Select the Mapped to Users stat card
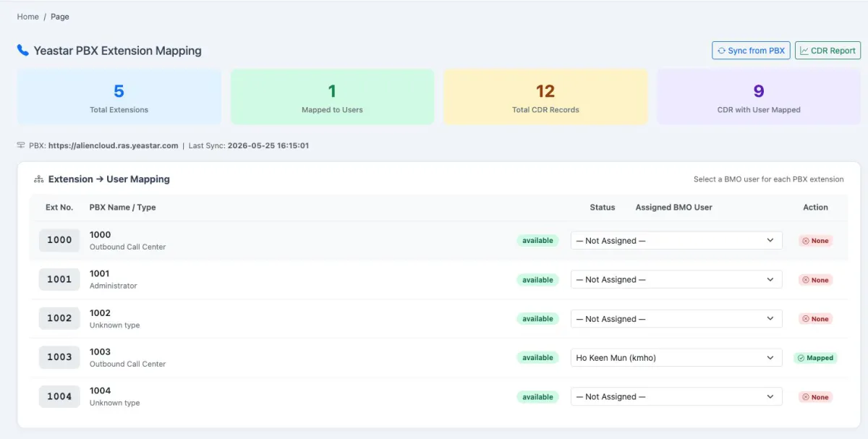 332,97
